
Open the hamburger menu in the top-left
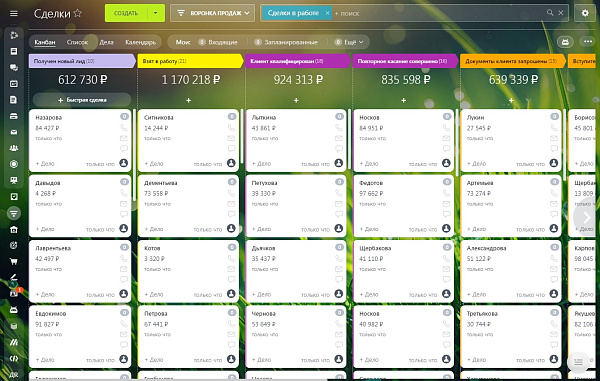click(x=14, y=13)
